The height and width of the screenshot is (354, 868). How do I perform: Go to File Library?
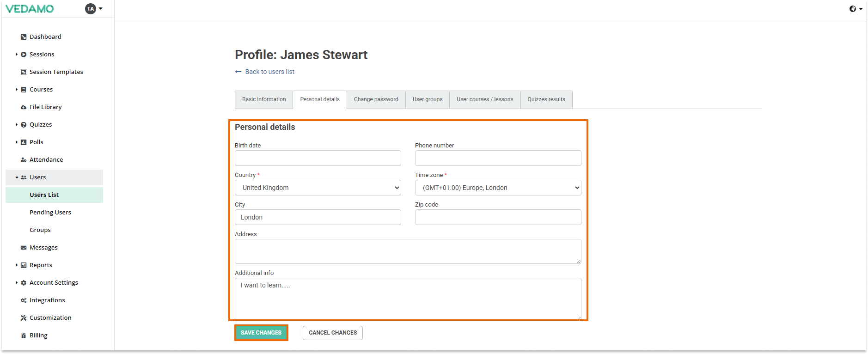46,107
